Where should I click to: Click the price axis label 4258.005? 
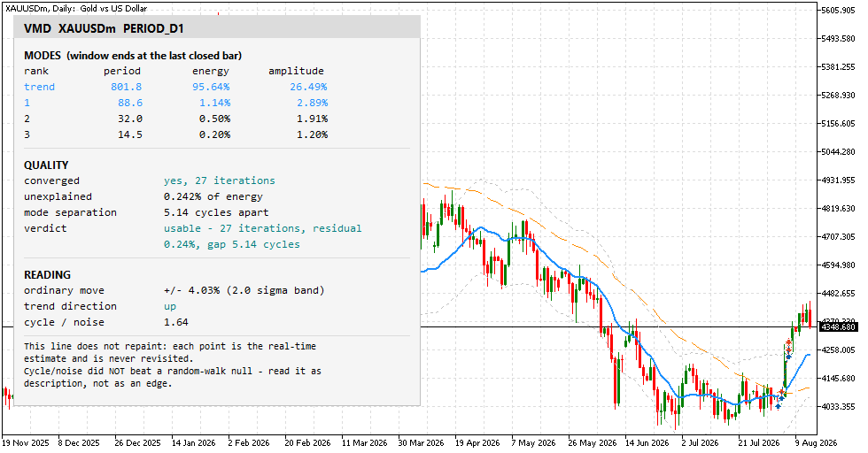coord(838,350)
